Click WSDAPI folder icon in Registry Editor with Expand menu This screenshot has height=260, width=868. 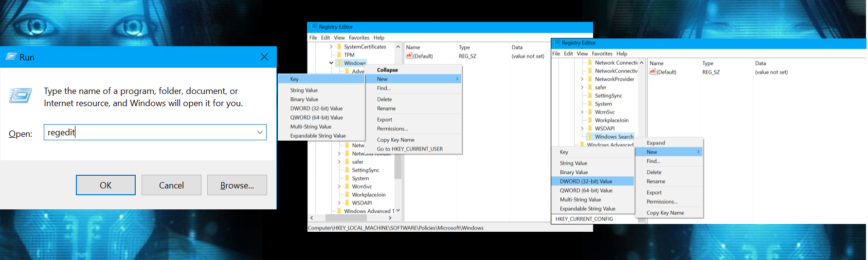pyautogui.click(x=590, y=129)
